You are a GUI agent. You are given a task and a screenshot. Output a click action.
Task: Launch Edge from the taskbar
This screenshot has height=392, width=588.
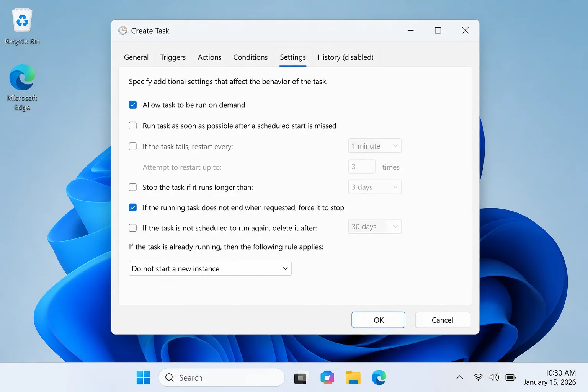pos(379,377)
